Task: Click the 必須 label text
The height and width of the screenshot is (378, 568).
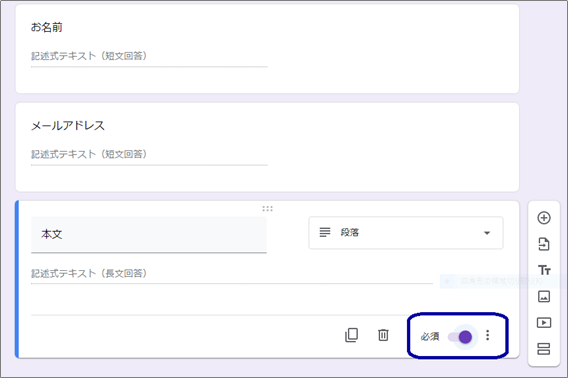Action: [430, 337]
